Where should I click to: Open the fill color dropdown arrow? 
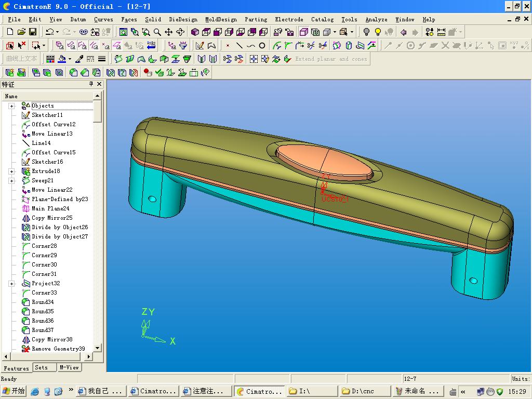click(x=70, y=59)
